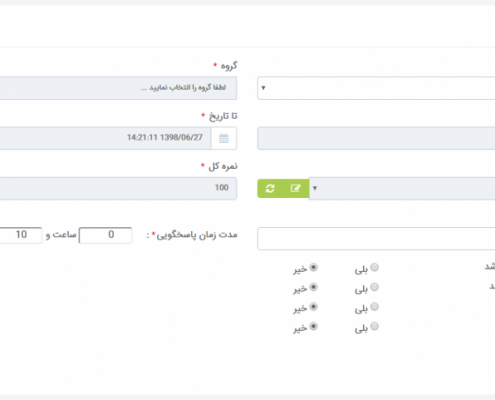495x400 pixels.
Task: Expand the top-right empty dropdown arrow
Action: 263,88
